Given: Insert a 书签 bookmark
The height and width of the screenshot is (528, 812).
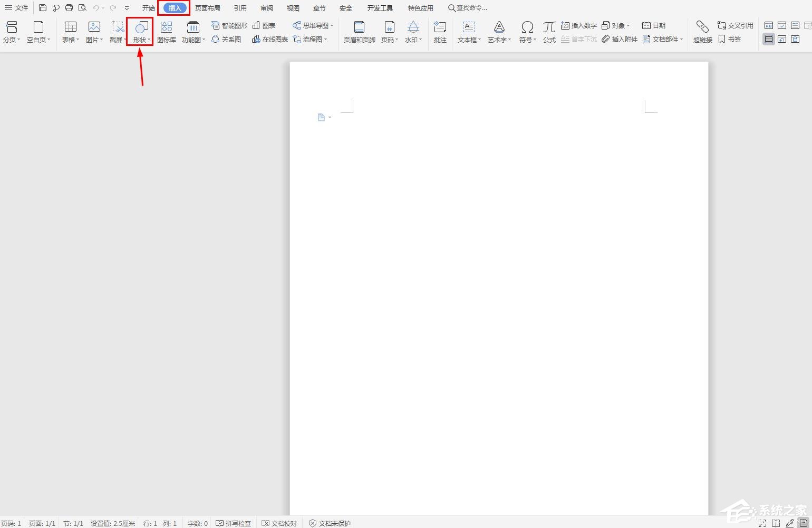Looking at the screenshot, I should click(x=730, y=40).
